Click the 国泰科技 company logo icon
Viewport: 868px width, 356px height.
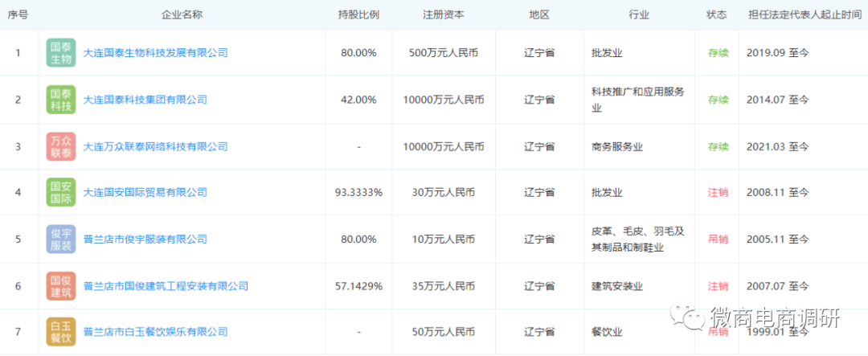tap(60, 100)
